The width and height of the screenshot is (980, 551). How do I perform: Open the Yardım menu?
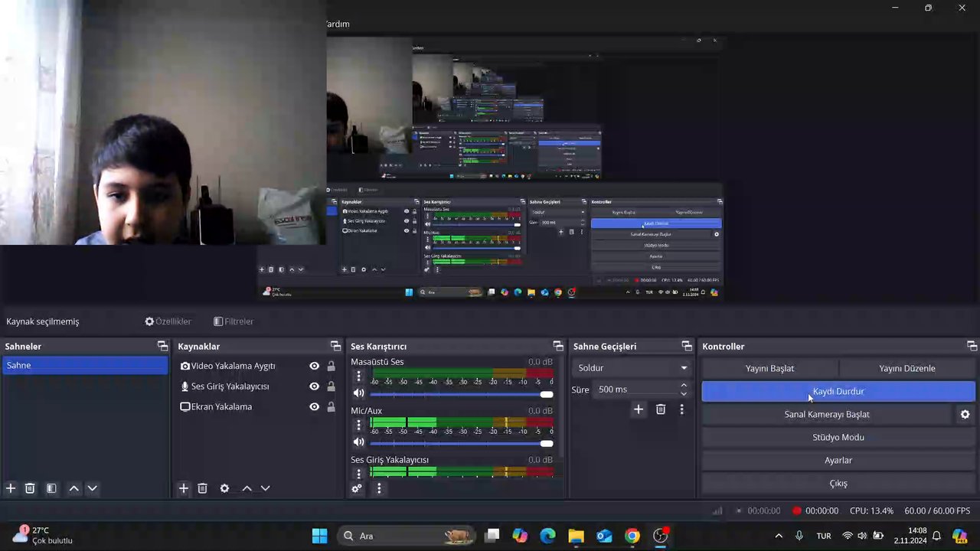coord(338,24)
